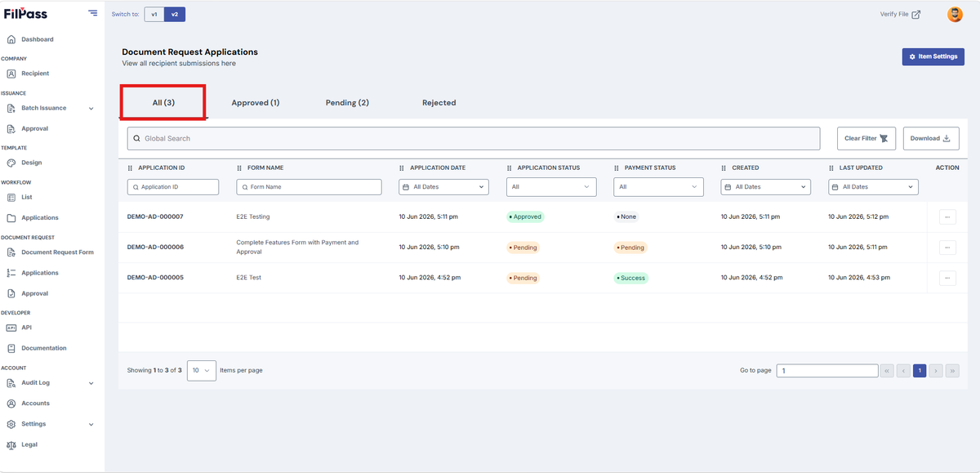Open the Last Updated date filter dropdown
This screenshot has width=980, height=473.
pos(873,187)
